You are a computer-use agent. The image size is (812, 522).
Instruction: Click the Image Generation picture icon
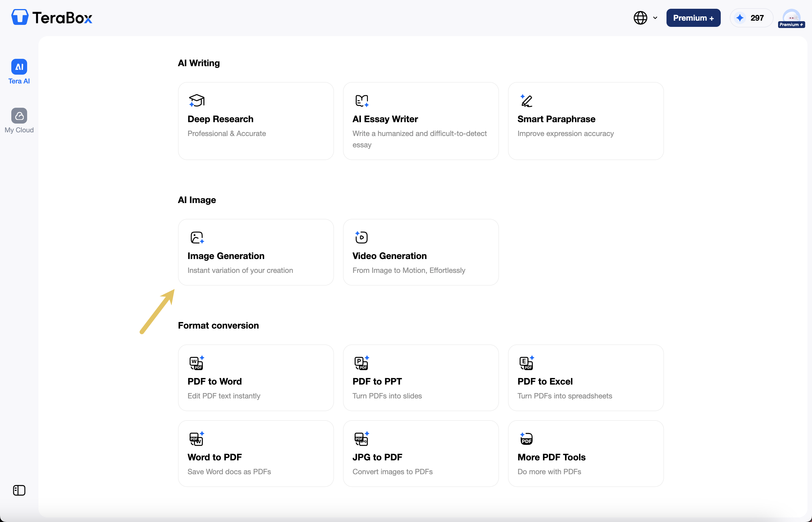pyautogui.click(x=197, y=238)
